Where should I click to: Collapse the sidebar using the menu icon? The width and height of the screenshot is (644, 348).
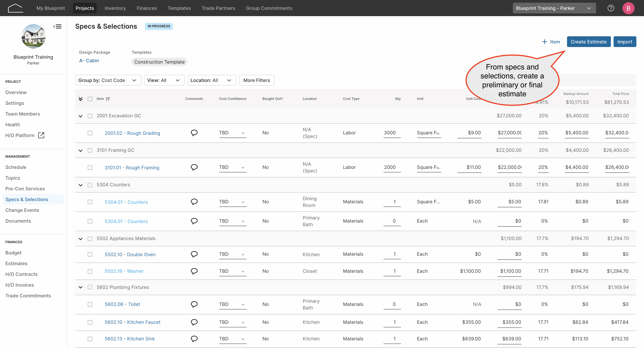[58, 26]
